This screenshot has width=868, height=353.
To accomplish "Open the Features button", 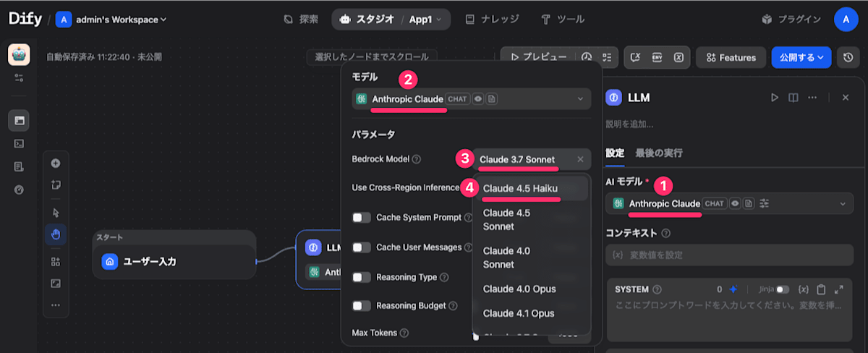I will [x=731, y=57].
